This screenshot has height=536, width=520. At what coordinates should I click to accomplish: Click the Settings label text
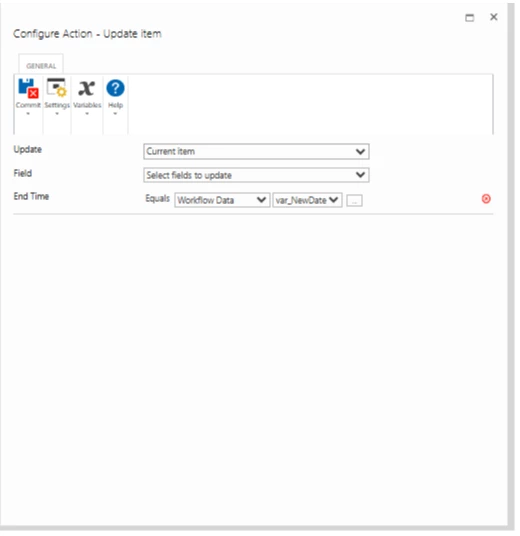tap(57, 105)
